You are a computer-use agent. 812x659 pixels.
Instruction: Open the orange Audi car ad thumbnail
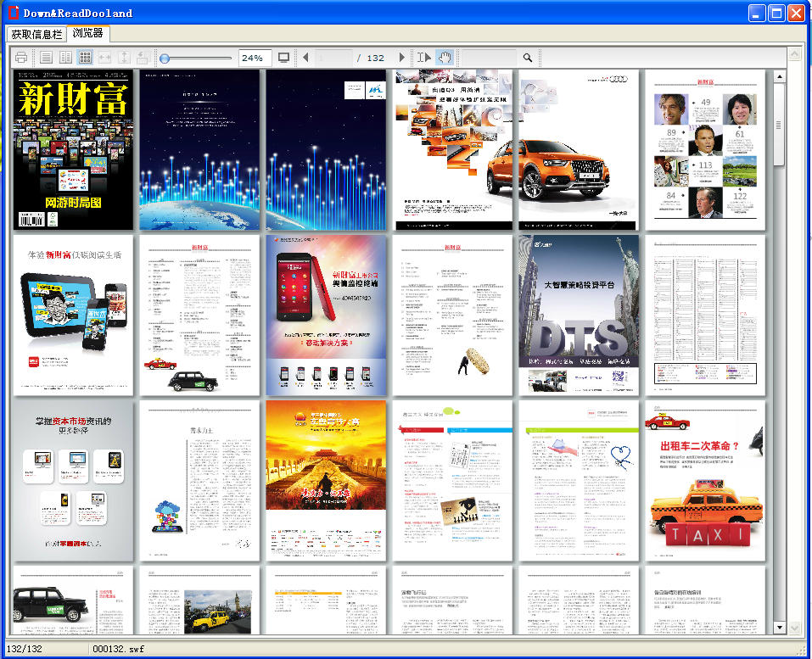[579, 149]
